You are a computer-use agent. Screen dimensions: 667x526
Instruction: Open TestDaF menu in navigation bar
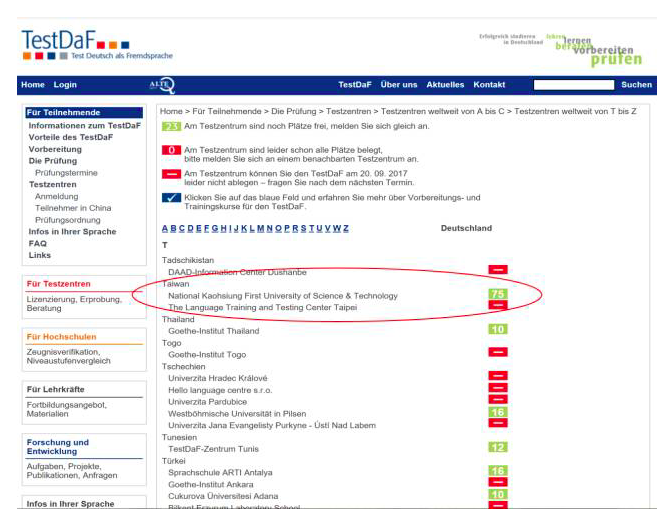click(355, 85)
